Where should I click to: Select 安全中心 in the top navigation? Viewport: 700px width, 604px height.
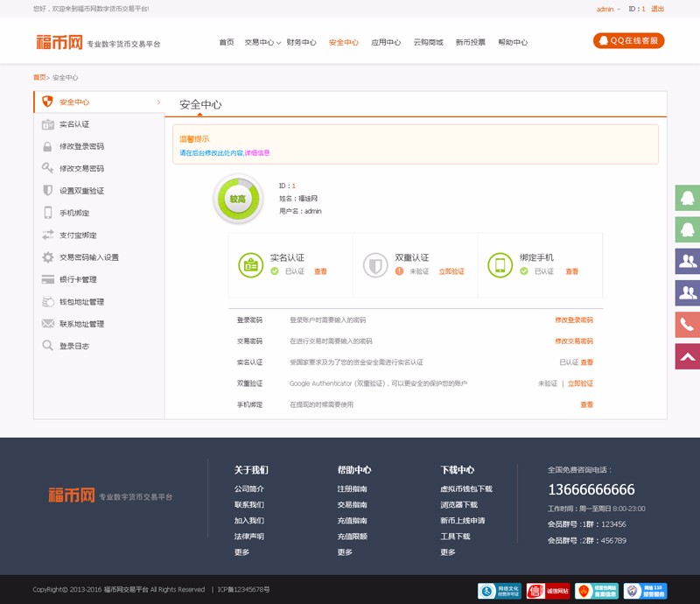[344, 42]
